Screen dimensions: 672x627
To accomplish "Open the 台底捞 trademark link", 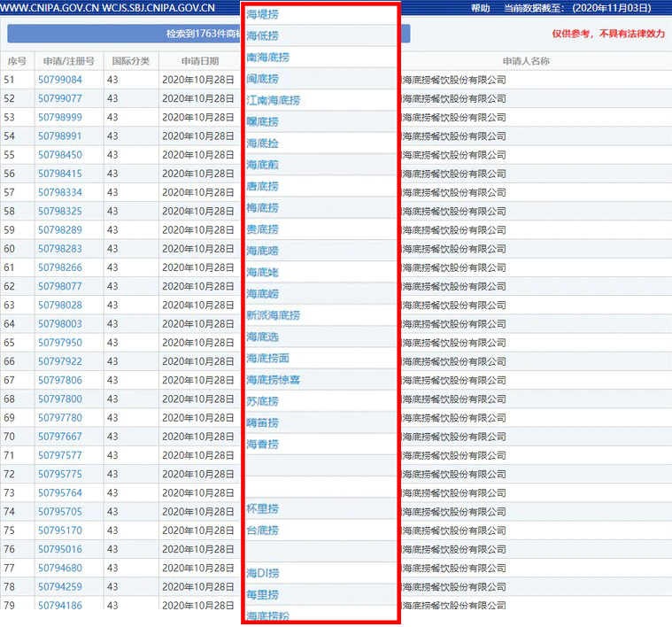I will pyautogui.click(x=262, y=530).
